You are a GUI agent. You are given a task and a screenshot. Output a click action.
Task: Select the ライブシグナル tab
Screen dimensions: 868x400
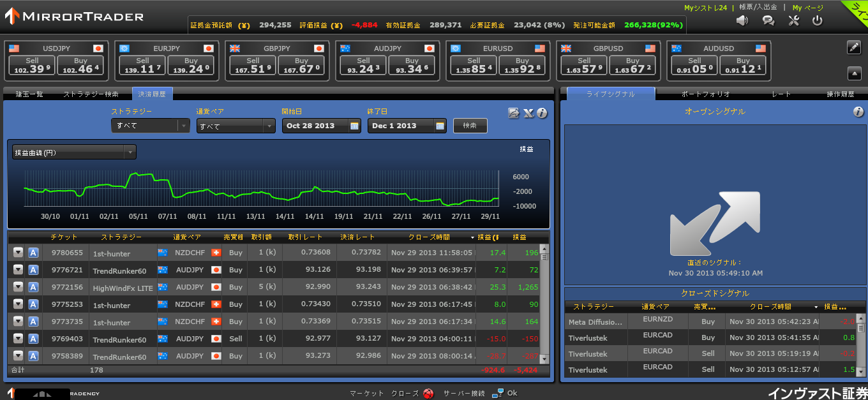(x=611, y=94)
